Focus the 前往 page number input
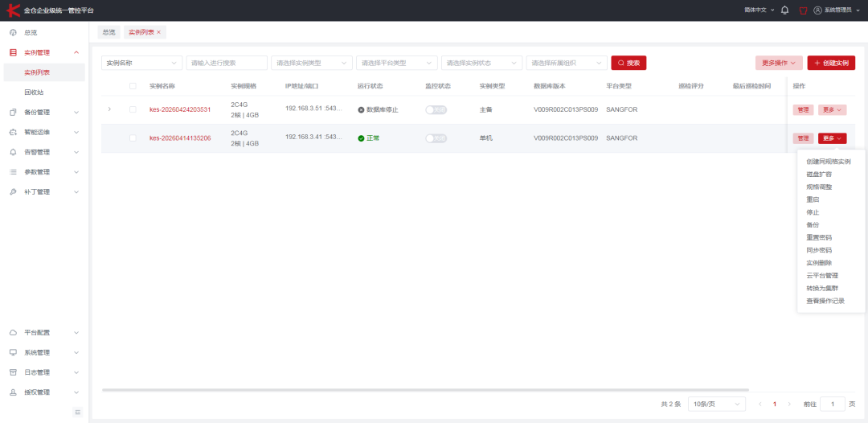Image resolution: width=868 pixels, height=423 pixels. [x=833, y=405]
